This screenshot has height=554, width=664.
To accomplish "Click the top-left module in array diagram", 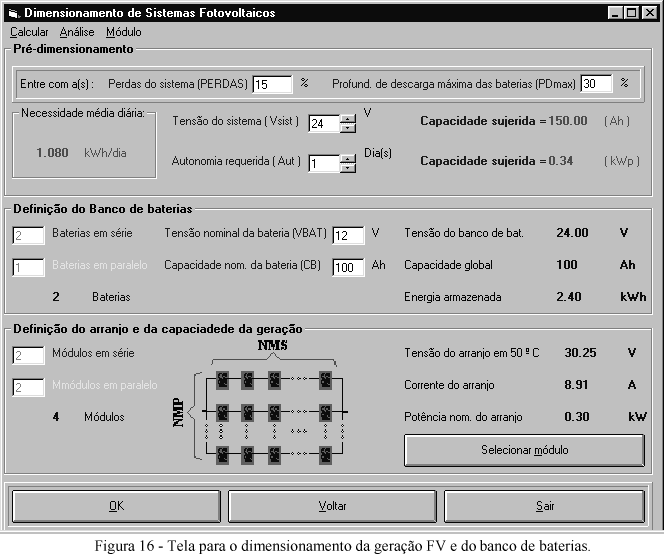I will 225,380.
